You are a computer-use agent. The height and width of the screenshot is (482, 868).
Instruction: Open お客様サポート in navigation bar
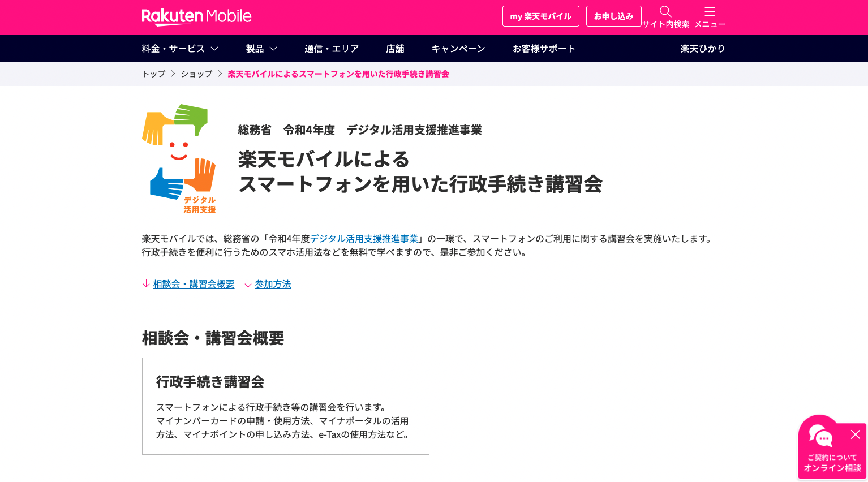tap(544, 49)
